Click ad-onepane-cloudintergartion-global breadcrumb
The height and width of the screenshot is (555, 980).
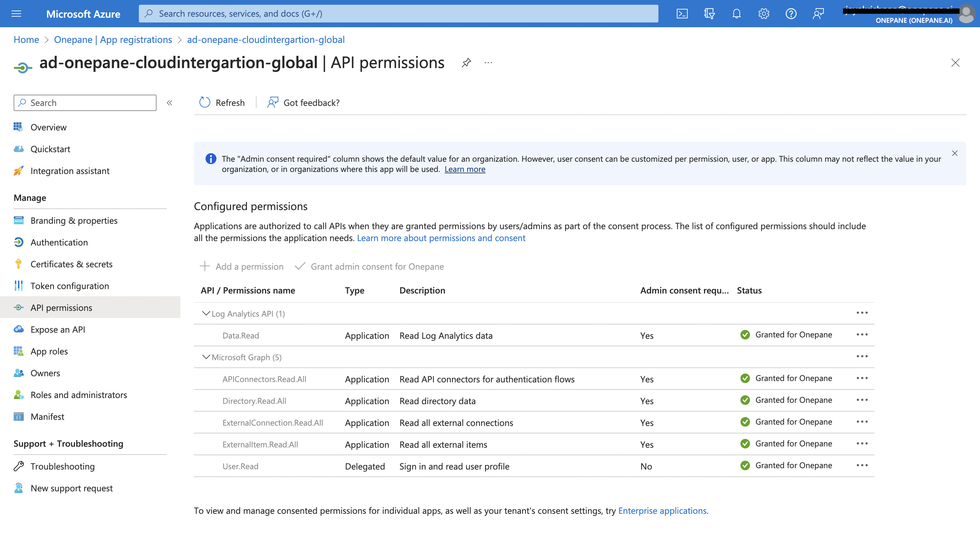(265, 39)
